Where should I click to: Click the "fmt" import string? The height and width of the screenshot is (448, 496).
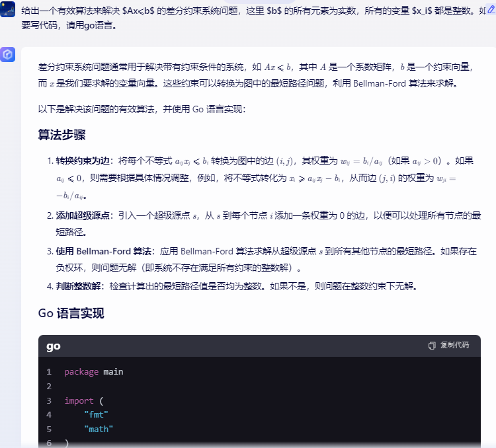(x=96, y=414)
